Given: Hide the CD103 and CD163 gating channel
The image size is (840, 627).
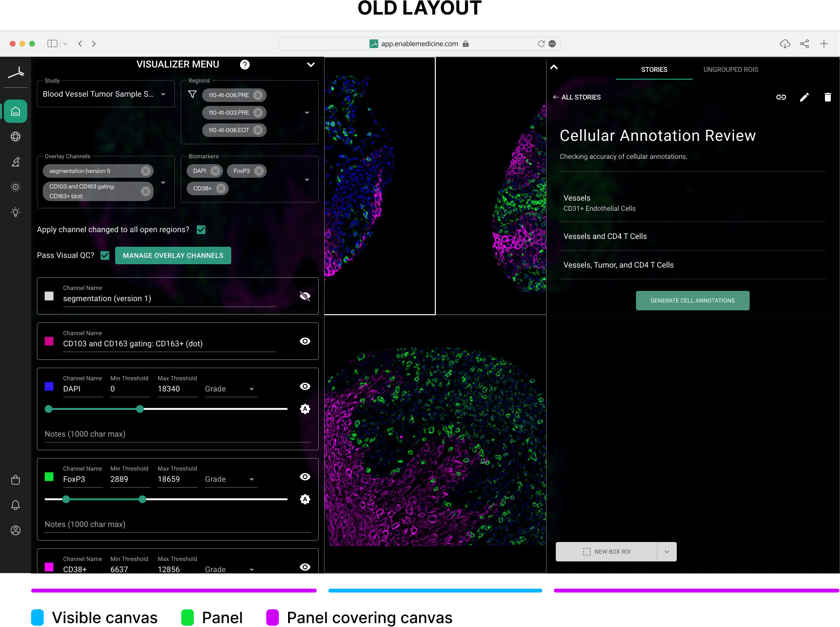Looking at the screenshot, I should click(305, 341).
